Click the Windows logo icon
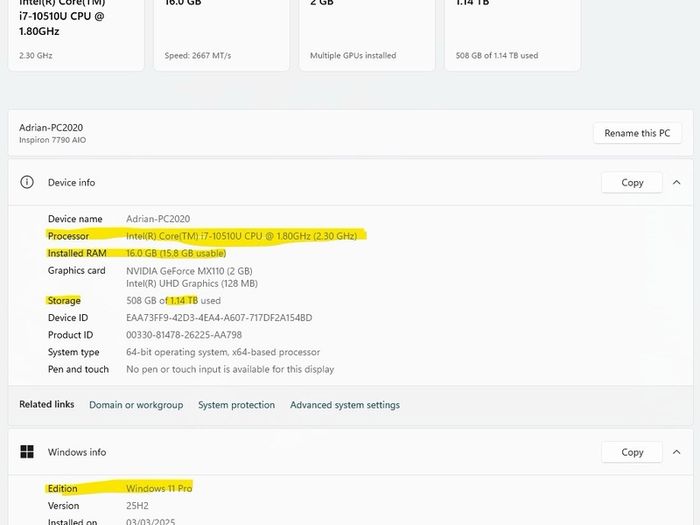Image resolution: width=700 pixels, height=525 pixels. [27, 452]
